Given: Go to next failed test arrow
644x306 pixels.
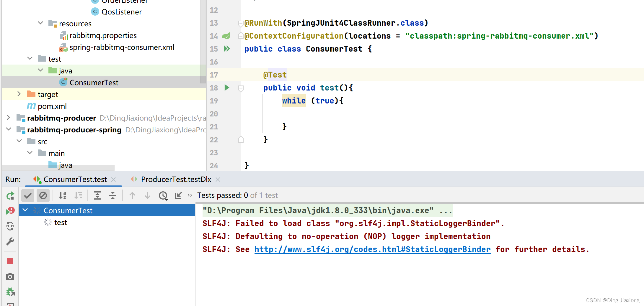Looking at the screenshot, I should click(148, 195).
